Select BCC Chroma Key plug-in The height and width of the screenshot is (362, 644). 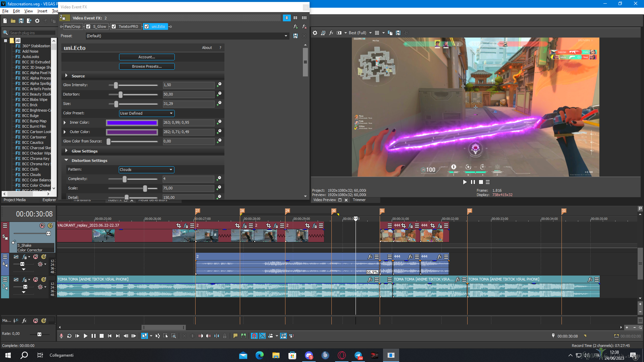pyautogui.click(x=36, y=159)
